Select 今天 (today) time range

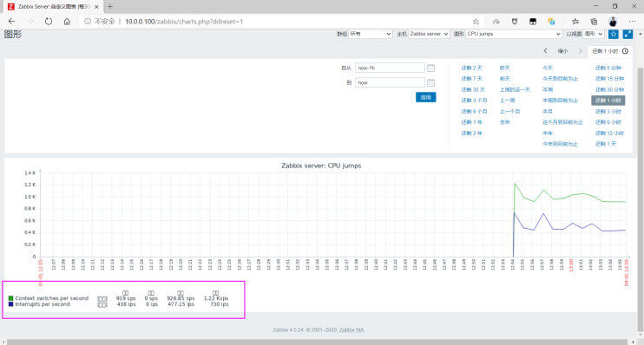(x=548, y=68)
